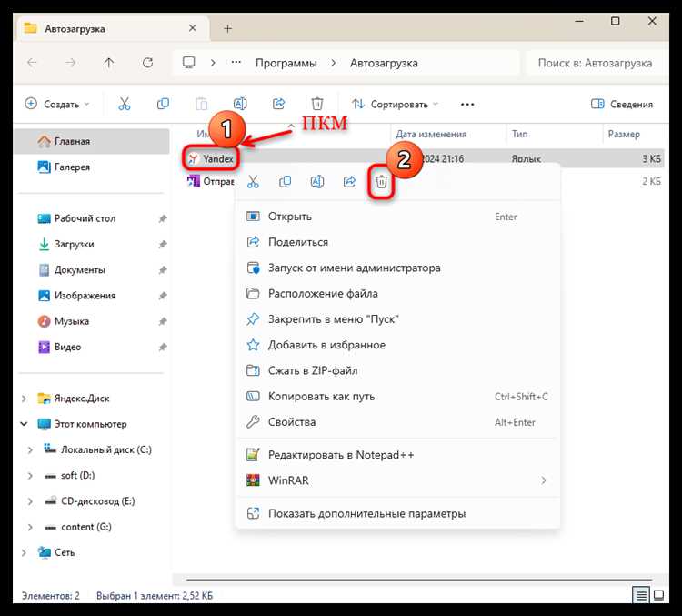
Task: Open Видео in the sidebar
Action: pyautogui.click(x=91, y=347)
